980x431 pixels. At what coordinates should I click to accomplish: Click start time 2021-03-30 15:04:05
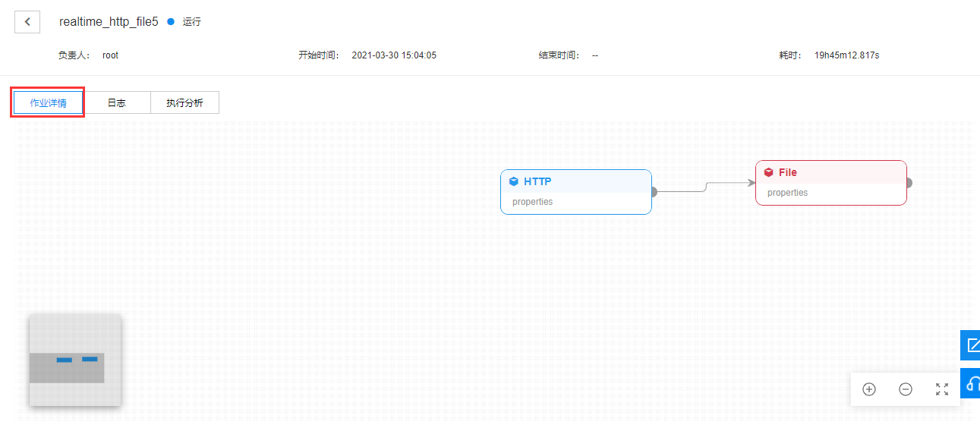pyautogui.click(x=394, y=55)
